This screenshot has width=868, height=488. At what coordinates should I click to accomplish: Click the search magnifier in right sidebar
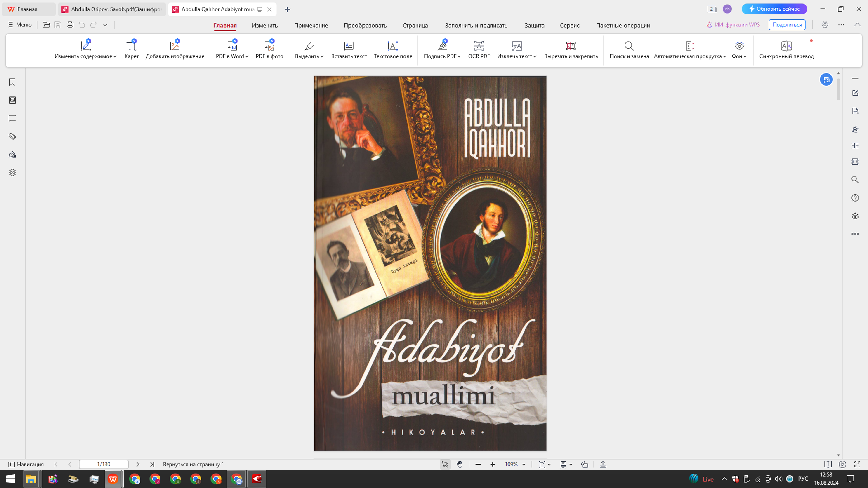click(x=855, y=180)
